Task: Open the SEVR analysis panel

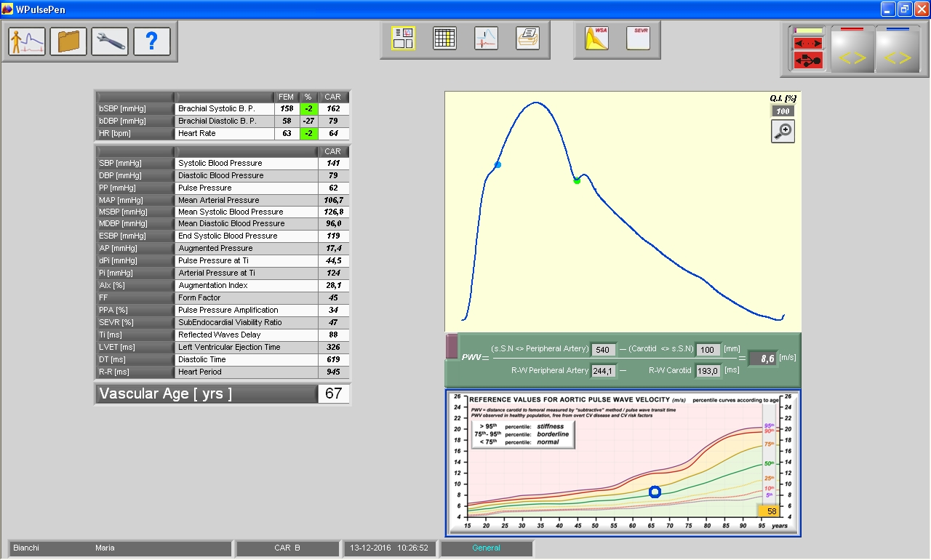Action: click(638, 39)
